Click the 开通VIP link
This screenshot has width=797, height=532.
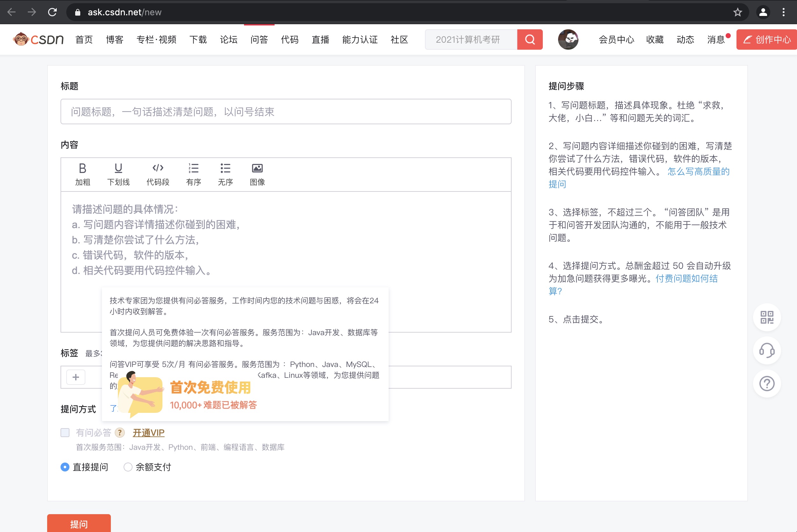(x=148, y=433)
